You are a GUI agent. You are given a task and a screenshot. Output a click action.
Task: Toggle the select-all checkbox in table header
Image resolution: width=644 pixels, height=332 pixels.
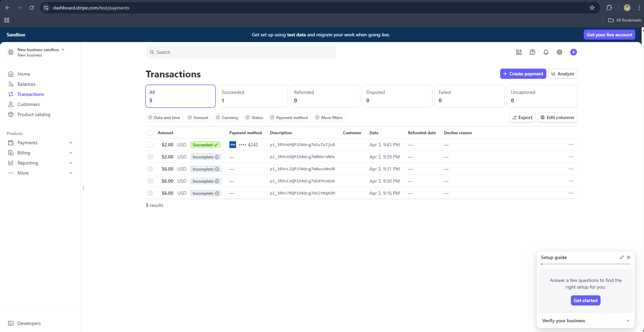tap(150, 133)
